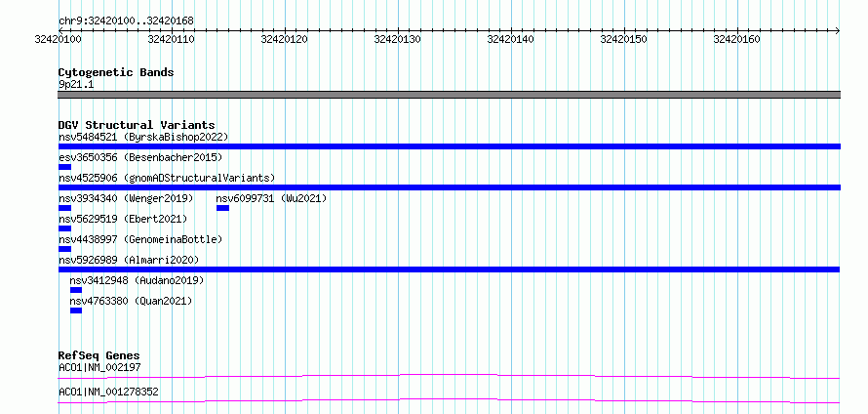Open variant nsv4525906 (gnomADStructuralVariants) label

[167, 178]
